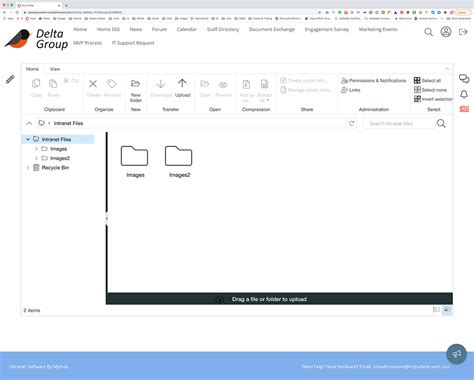Switch to large icons view
This screenshot has width=474, height=380.
(x=447, y=310)
